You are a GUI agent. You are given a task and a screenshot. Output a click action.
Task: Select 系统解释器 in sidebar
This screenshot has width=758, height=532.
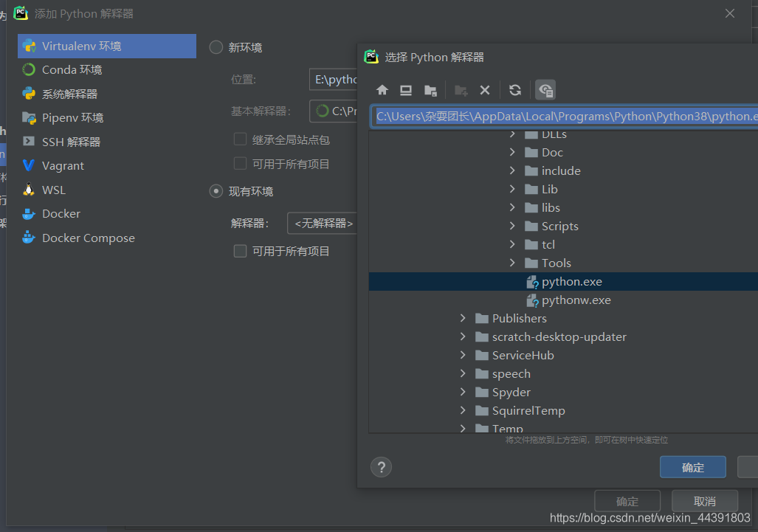pos(107,94)
